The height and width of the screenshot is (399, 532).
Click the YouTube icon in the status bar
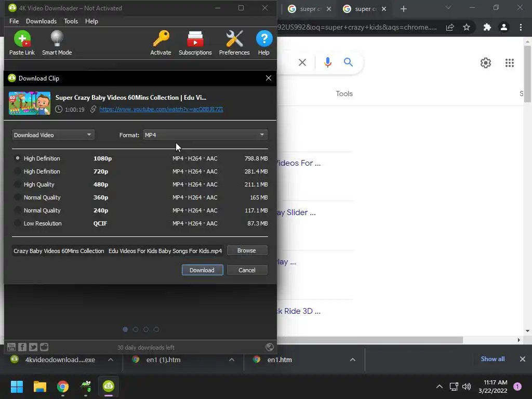(x=11, y=347)
